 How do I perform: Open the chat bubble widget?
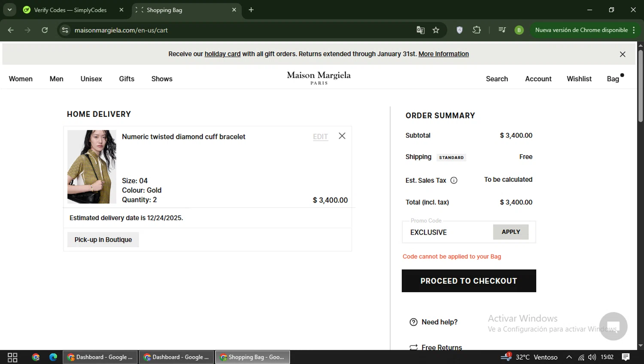click(x=613, y=326)
